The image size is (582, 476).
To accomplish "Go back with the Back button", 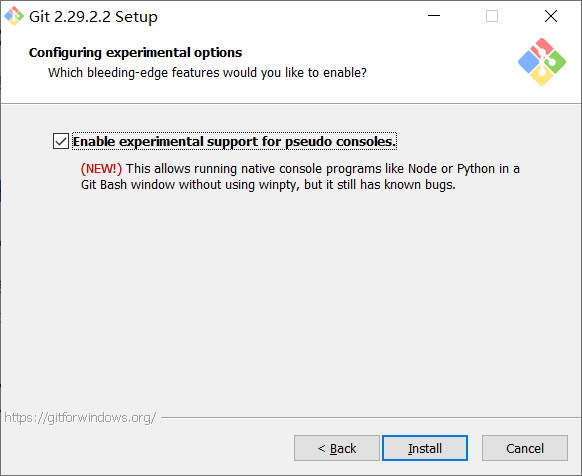I will [337, 448].
